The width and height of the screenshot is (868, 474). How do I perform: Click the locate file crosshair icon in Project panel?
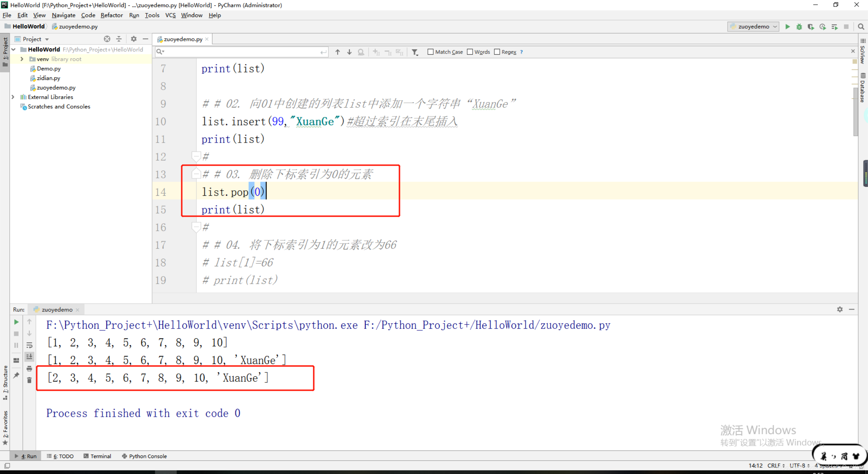pos(107,39)
